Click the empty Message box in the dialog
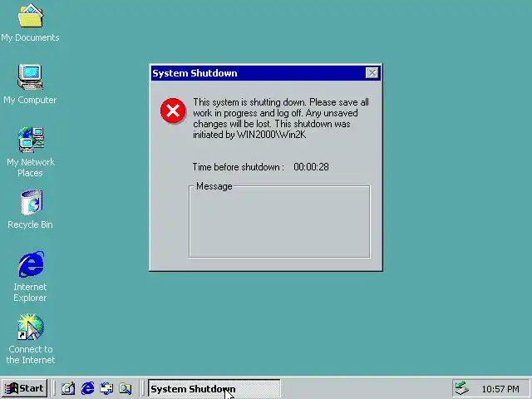 (279, 223)
